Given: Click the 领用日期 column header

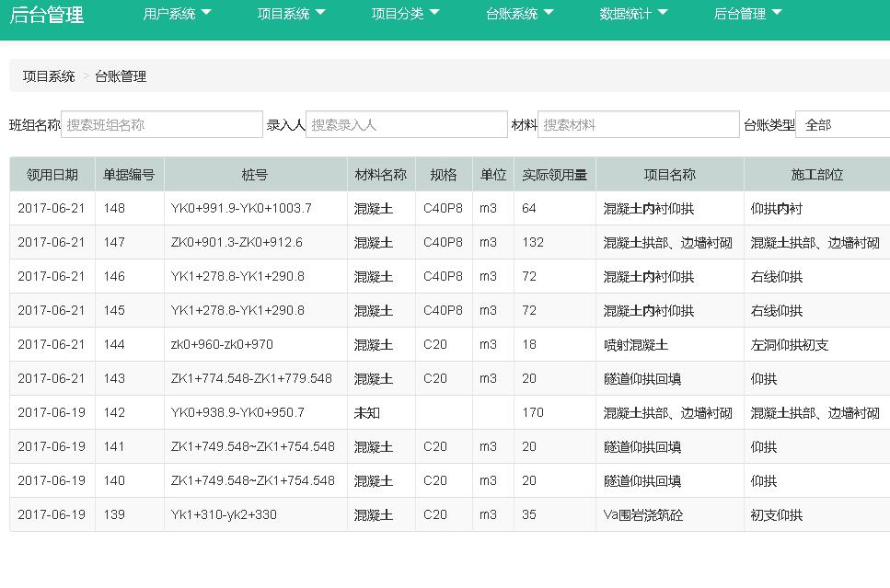Looking at the screenshot, I should coord(52,175).
